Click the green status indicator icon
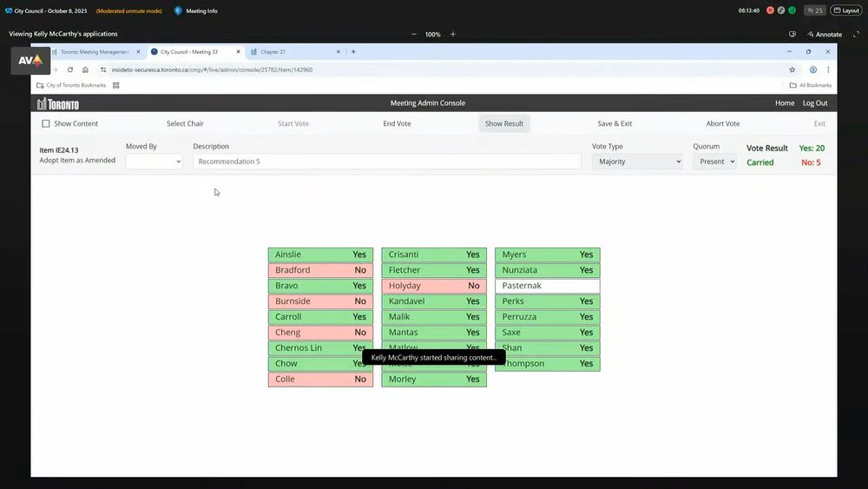This screenshot has width=868, height=489. [792, 10]
